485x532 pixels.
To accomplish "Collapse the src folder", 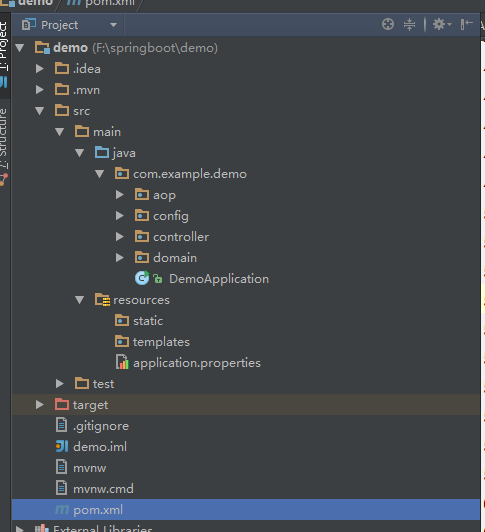I will coord(40,111).
